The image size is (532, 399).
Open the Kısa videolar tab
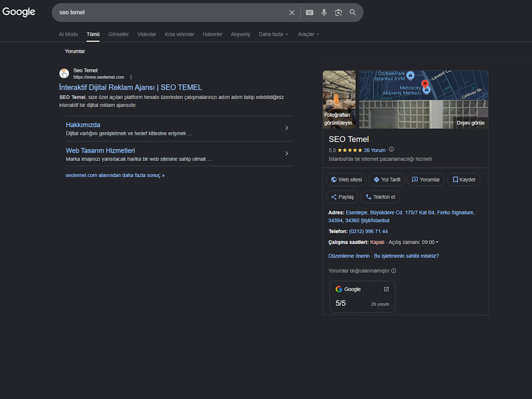(x=179, y=34)
